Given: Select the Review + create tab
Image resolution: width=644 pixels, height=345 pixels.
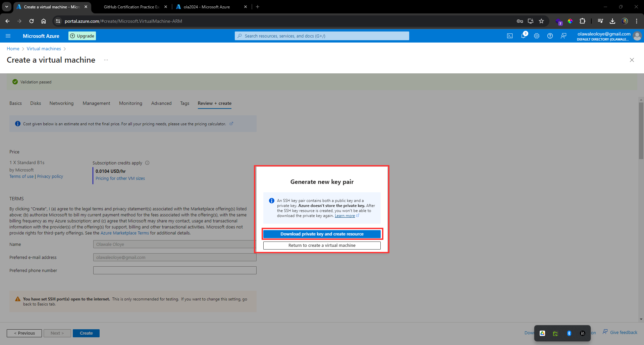Looking at the screenshot, I should point(215,103).
